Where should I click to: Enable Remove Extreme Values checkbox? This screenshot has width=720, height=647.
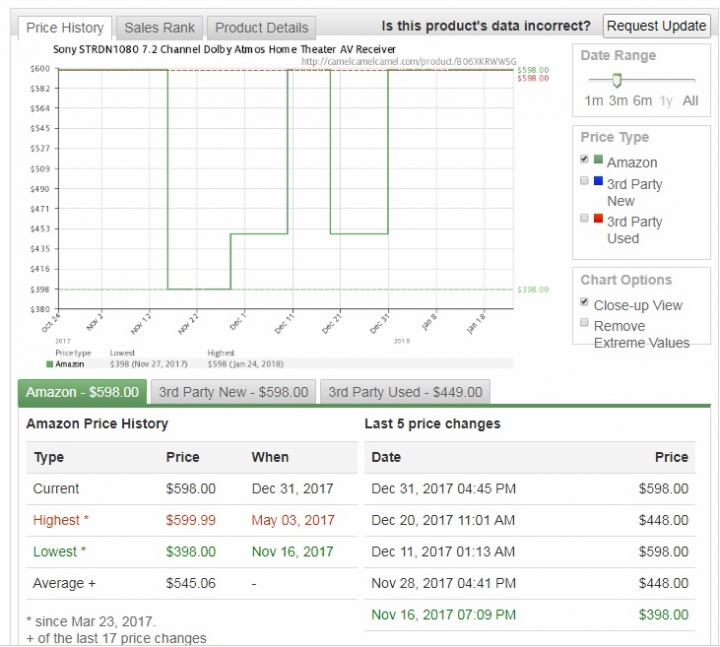584,322
